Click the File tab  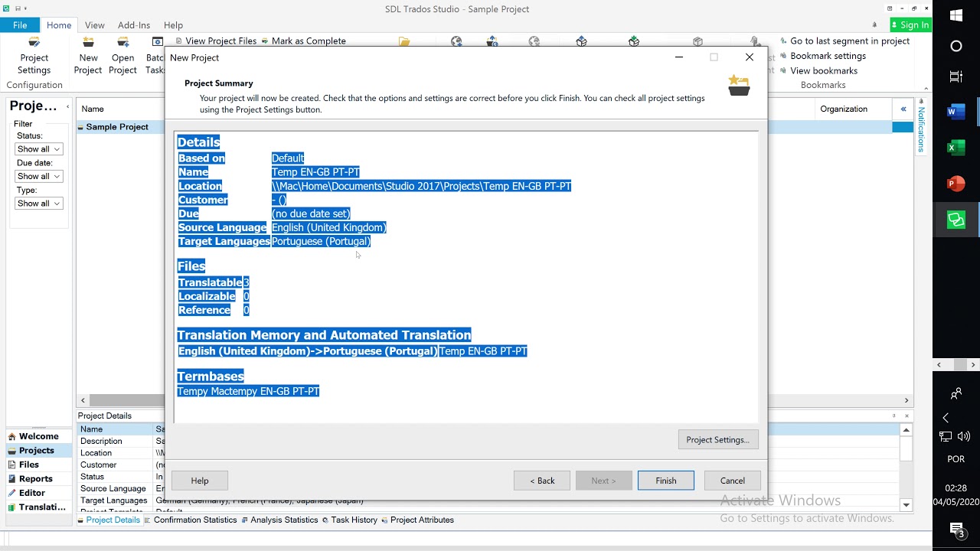[x=20, y=25]
